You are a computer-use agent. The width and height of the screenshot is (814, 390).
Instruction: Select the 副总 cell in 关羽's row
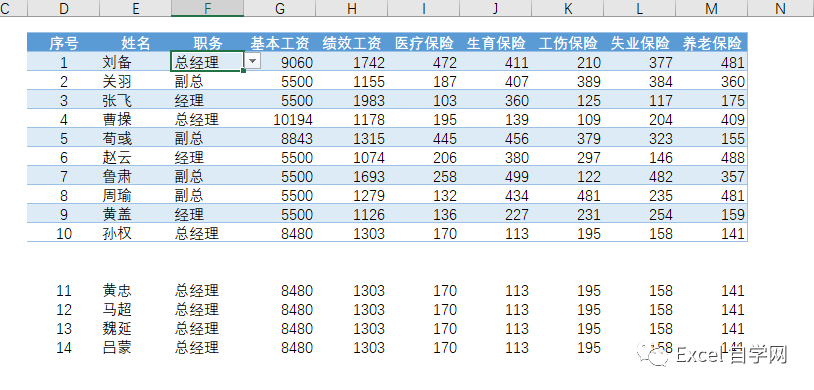(x=208, y=81)
